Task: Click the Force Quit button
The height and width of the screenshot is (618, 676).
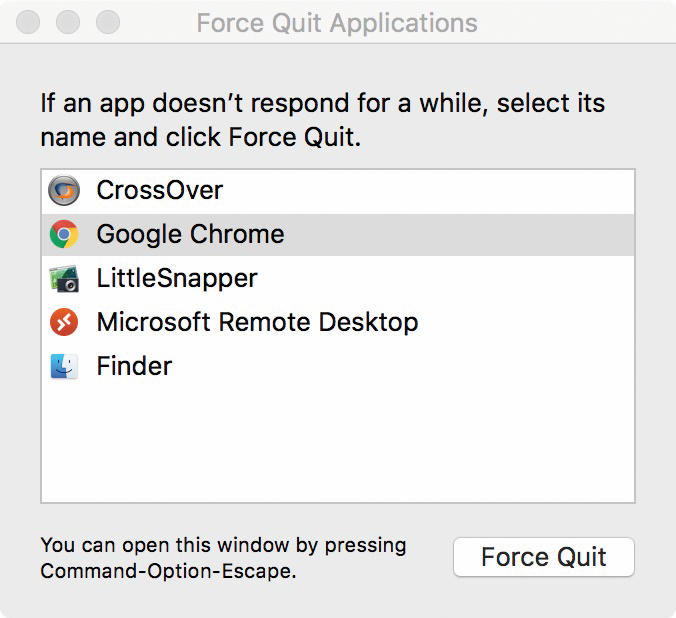Action: [x=544, y=557]
